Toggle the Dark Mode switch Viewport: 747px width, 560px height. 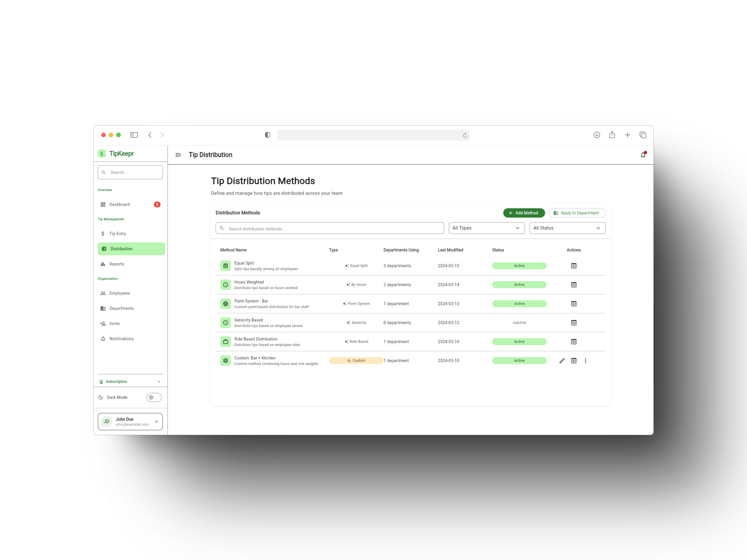coord(154,397)
